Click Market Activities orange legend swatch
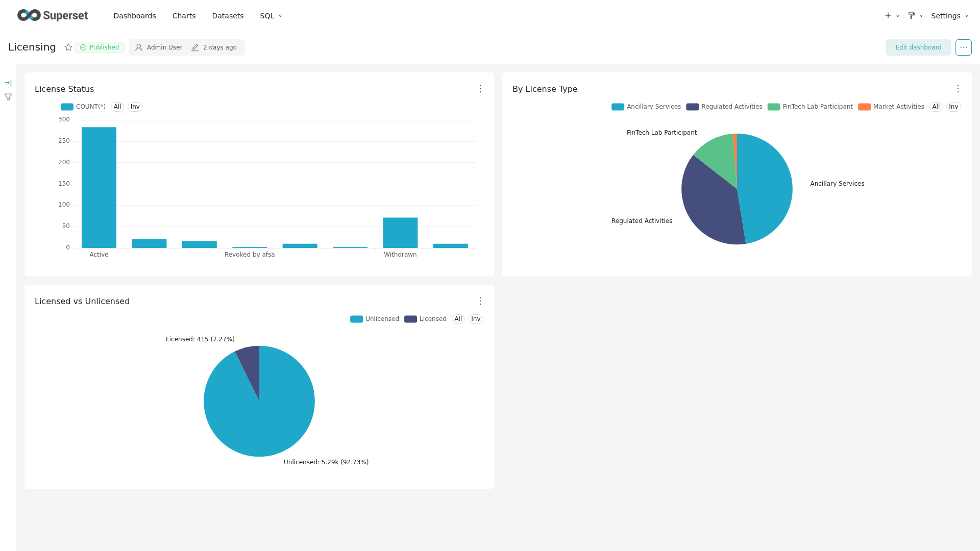This screenshot has width=980, height=551. click(x=864, y=107)
